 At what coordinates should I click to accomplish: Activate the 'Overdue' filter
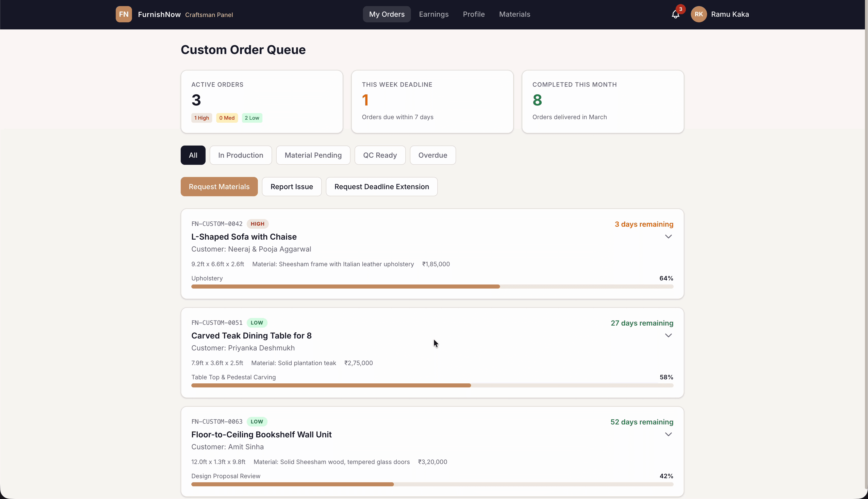point(432,155)
